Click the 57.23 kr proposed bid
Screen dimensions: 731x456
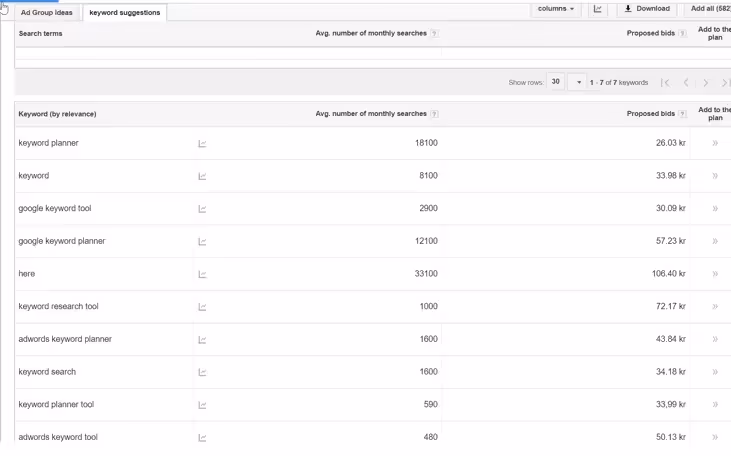pyautogui.click(x=670, y=241)
